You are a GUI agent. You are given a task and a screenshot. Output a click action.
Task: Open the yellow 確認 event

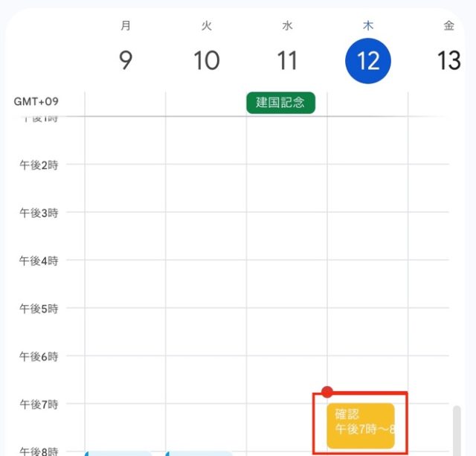click(360, 425)
